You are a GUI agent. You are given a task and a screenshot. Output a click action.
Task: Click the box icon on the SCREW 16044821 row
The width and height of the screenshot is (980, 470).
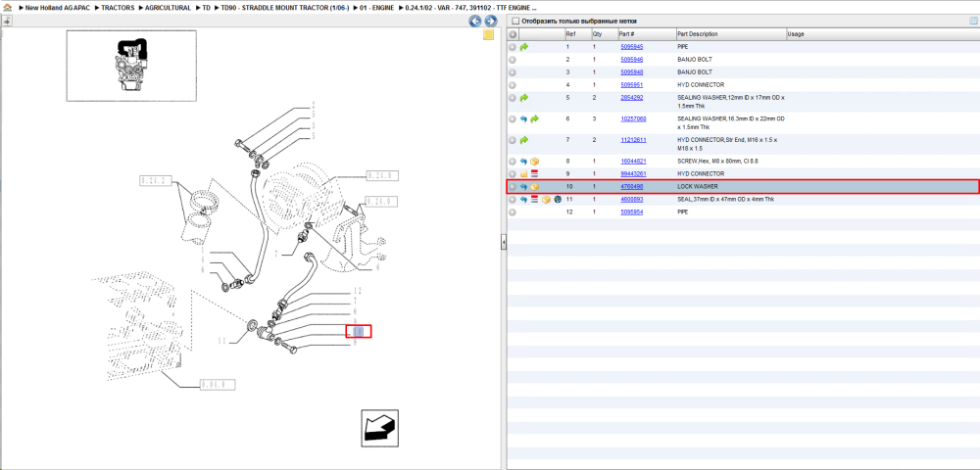pyautogui.click(x=534, y=161)
